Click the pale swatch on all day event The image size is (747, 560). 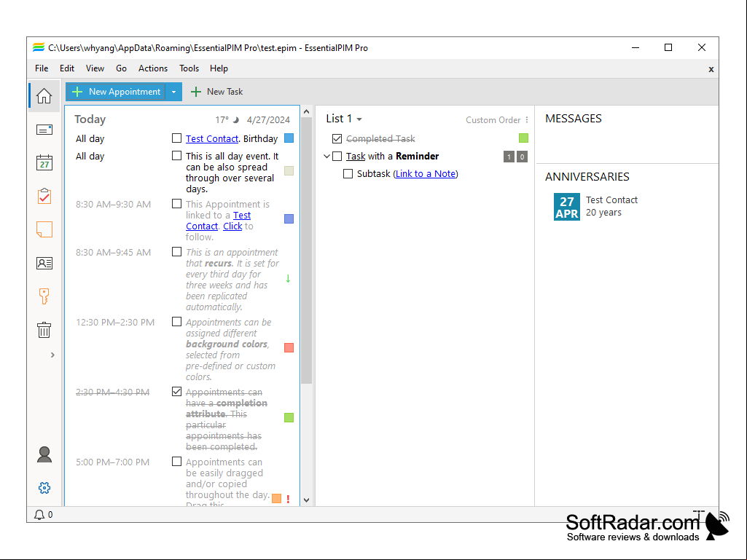pyautogui.click(x=289, y=171)
